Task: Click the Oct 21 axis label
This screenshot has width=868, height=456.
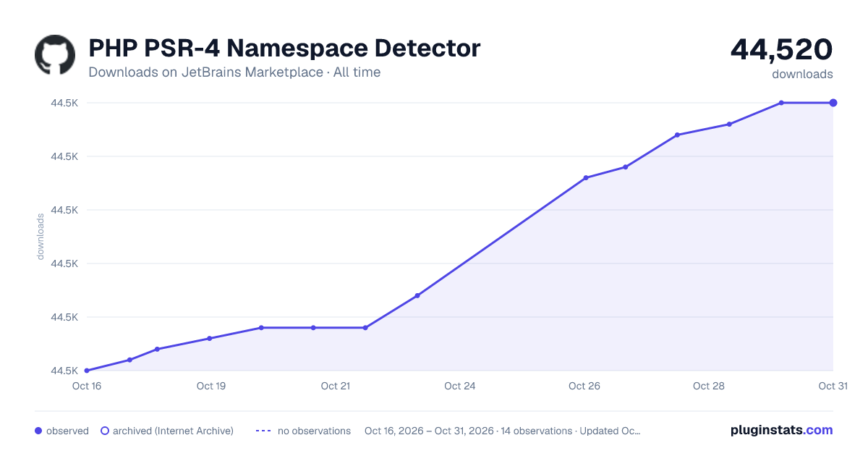Action: (336, 386)
